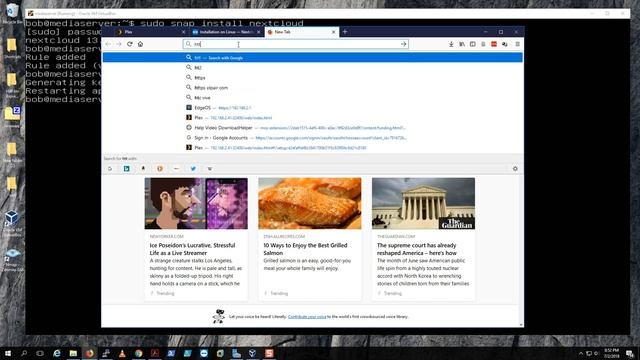Open VirtualBox cube icon on taskbar
Viewport: 640px width, 360px height.
pyautogui.click(x=252, y=353)
